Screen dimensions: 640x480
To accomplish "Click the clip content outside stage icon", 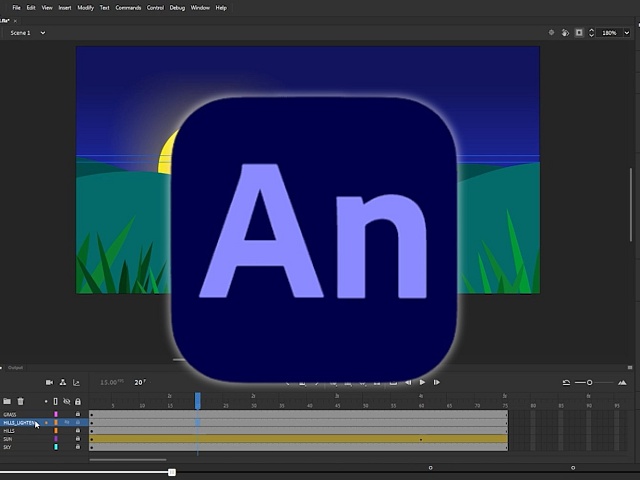I will 579,32.
